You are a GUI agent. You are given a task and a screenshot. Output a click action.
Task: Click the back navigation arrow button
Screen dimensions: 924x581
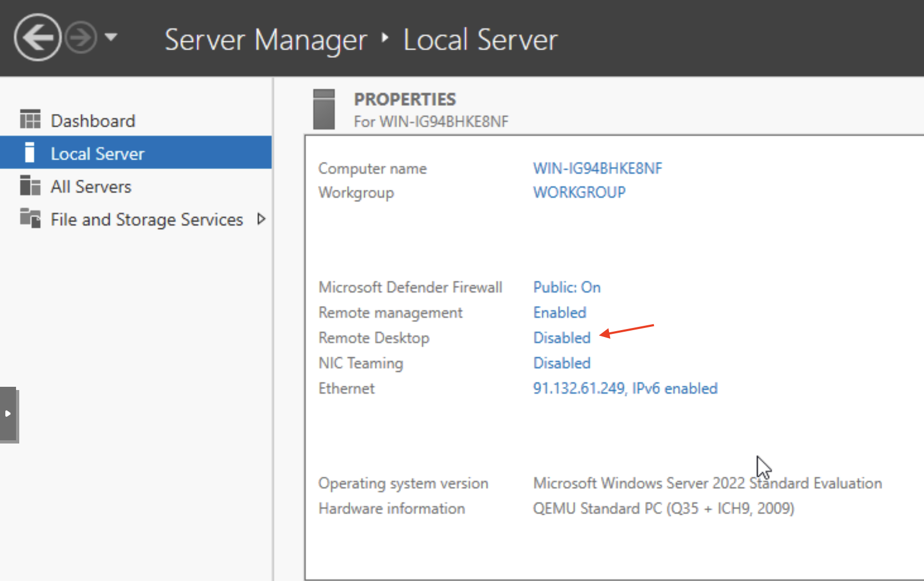[x=37, y=38]
